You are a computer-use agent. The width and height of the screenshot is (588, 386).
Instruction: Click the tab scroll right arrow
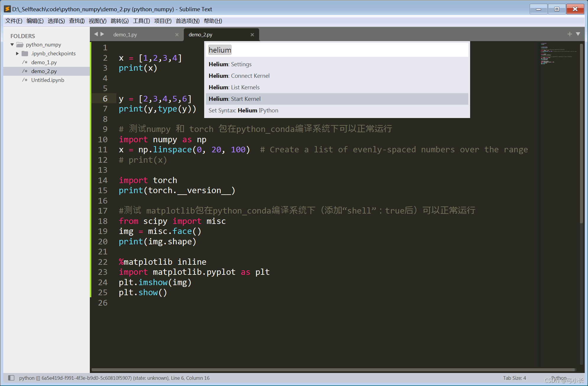[102, 34]
